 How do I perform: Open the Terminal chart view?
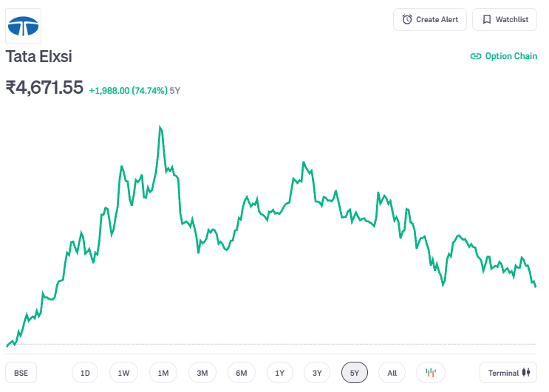pos(509,373)
